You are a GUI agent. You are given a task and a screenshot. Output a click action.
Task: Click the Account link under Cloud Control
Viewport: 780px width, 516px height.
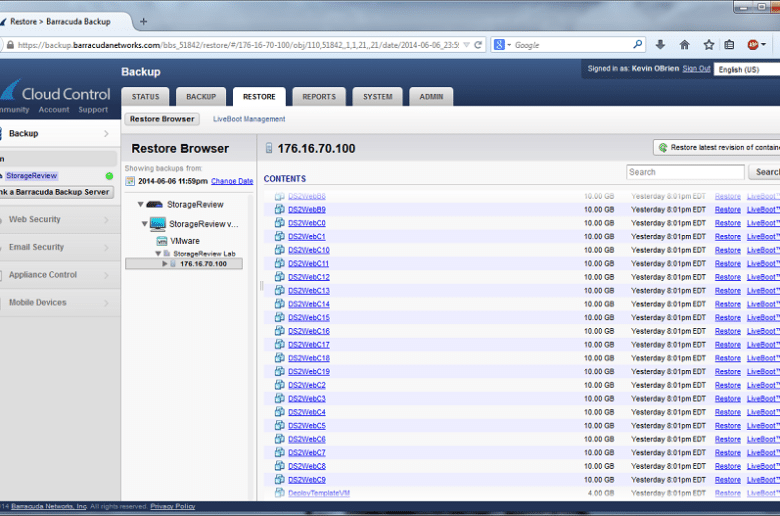tap(54, 109)
